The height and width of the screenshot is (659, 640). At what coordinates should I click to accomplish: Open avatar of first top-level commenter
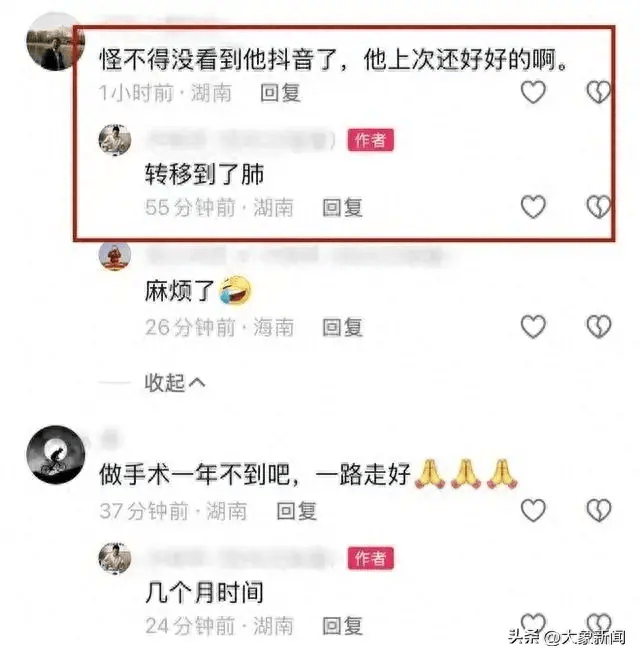coord(55,41)
